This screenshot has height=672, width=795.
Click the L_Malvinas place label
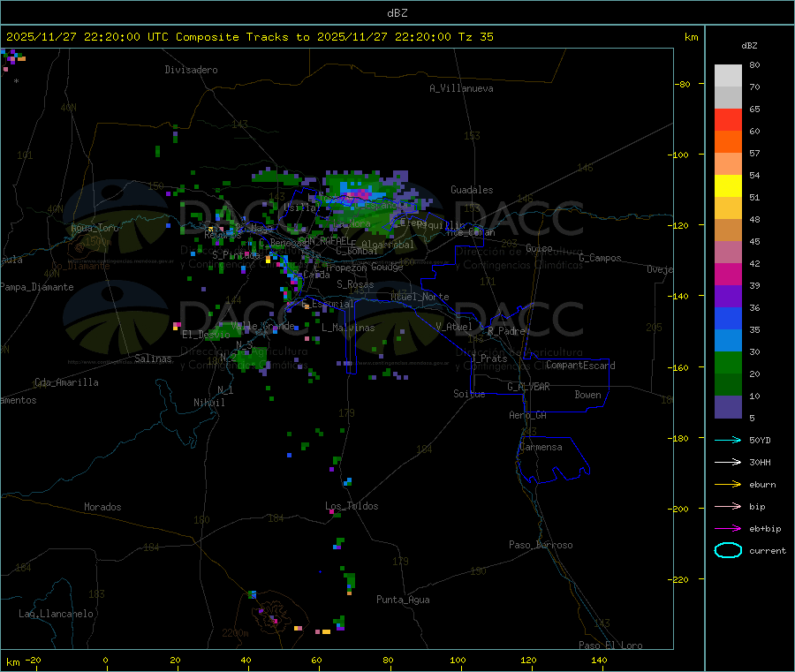point(348,328)
